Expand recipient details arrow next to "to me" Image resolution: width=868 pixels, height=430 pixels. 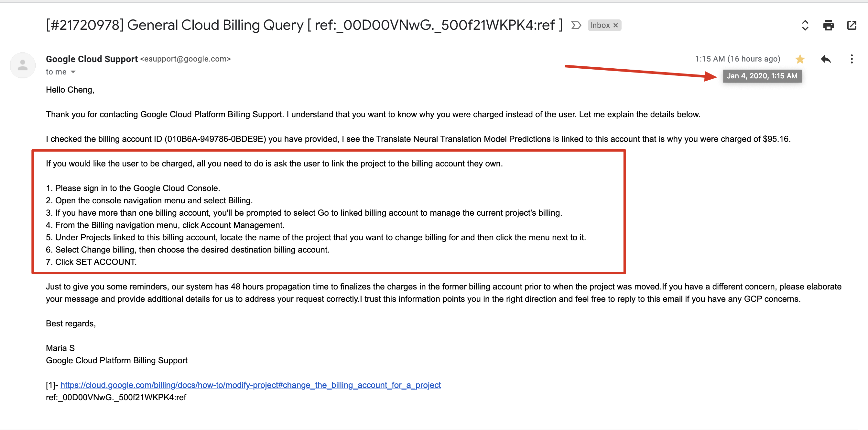click(x=73, y=72)
